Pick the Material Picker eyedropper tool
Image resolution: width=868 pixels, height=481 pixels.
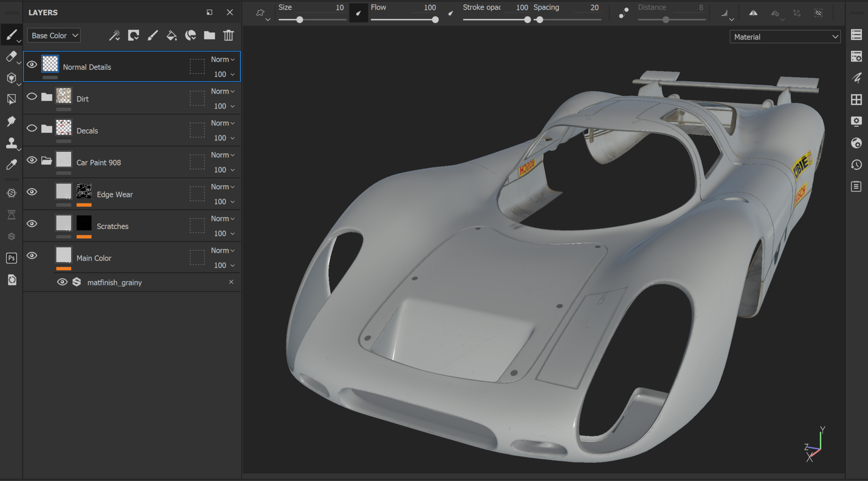(11, 165)
